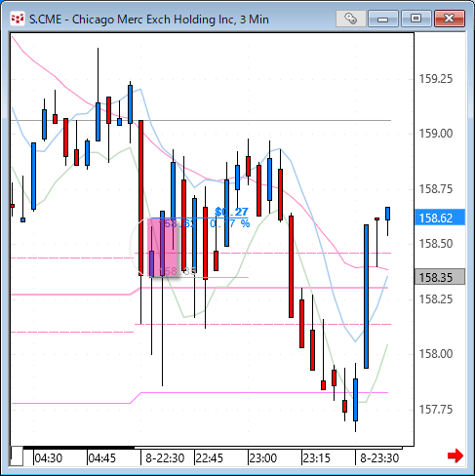The height and width of the screenshot is (476, 475).
Task: Click the 157.75 price scale label
Action: click(x=436, y=410)
